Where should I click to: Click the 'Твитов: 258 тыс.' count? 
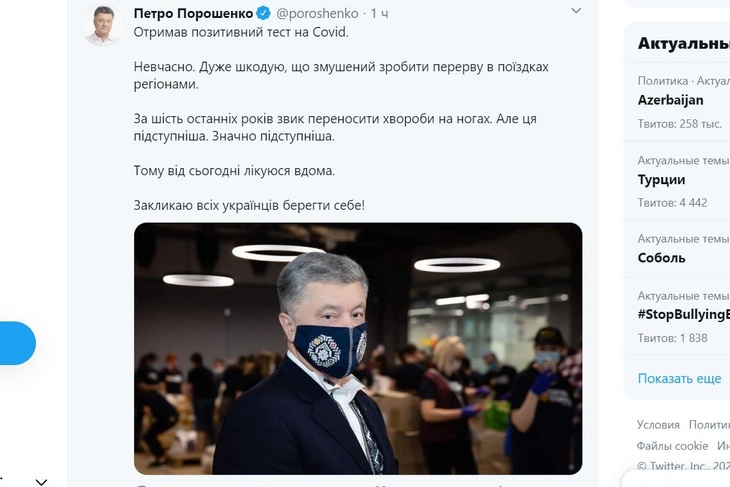click(x=679, y=124)
